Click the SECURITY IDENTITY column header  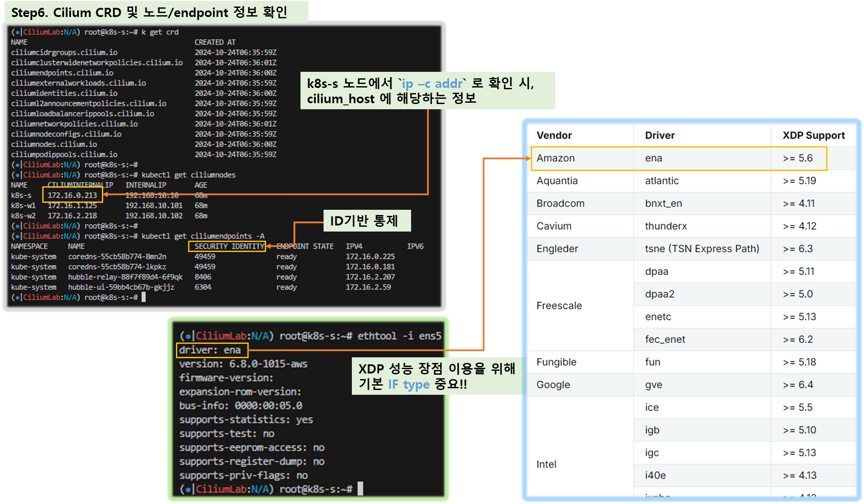pos(227,246)
